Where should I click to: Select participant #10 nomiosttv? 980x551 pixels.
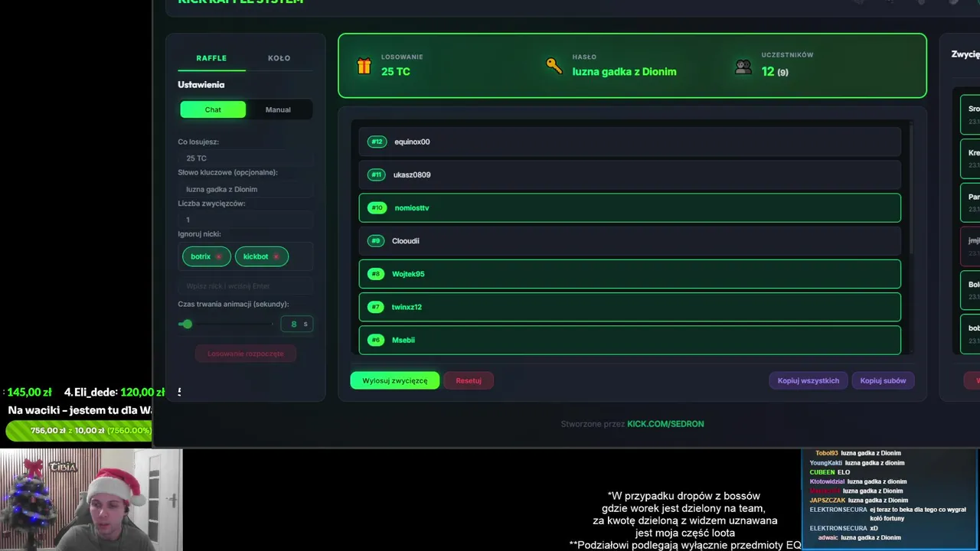point(629,207)
